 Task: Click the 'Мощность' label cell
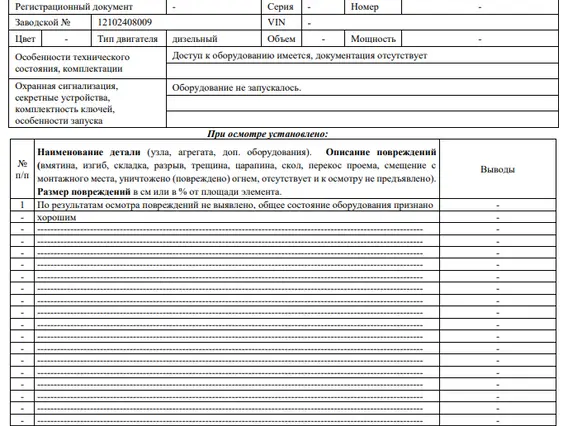373,39
